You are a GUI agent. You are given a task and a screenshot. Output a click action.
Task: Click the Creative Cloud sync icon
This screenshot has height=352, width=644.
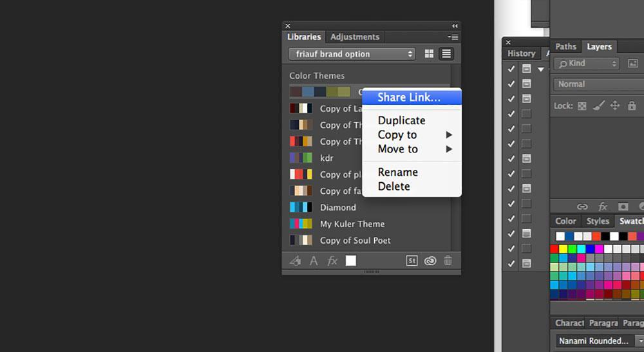(x=430, y=261)
